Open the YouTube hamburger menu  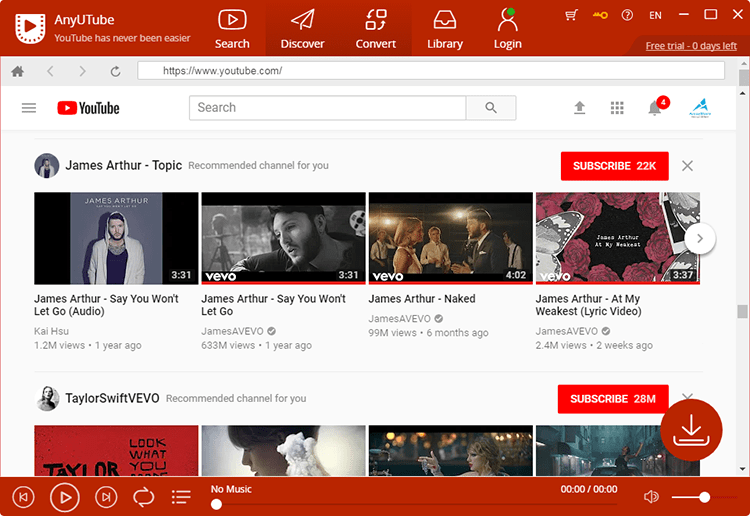[x=29, y=108]
